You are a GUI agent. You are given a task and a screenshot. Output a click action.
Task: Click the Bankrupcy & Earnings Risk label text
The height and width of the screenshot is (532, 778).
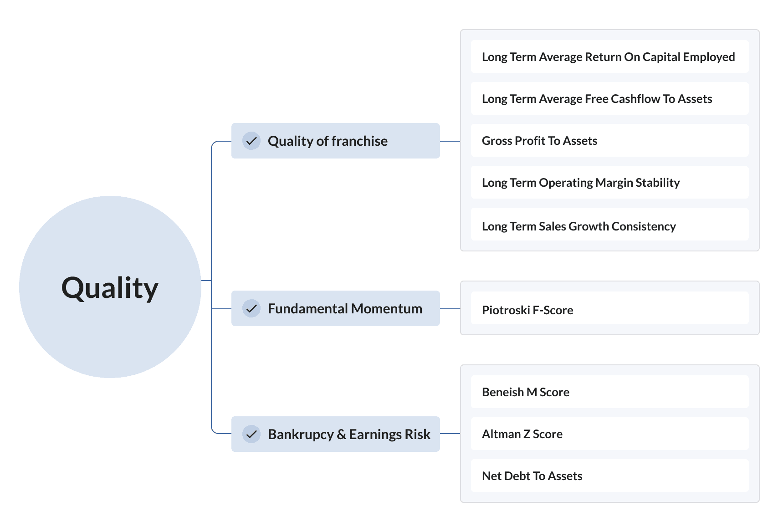click(x=349, y=435)
